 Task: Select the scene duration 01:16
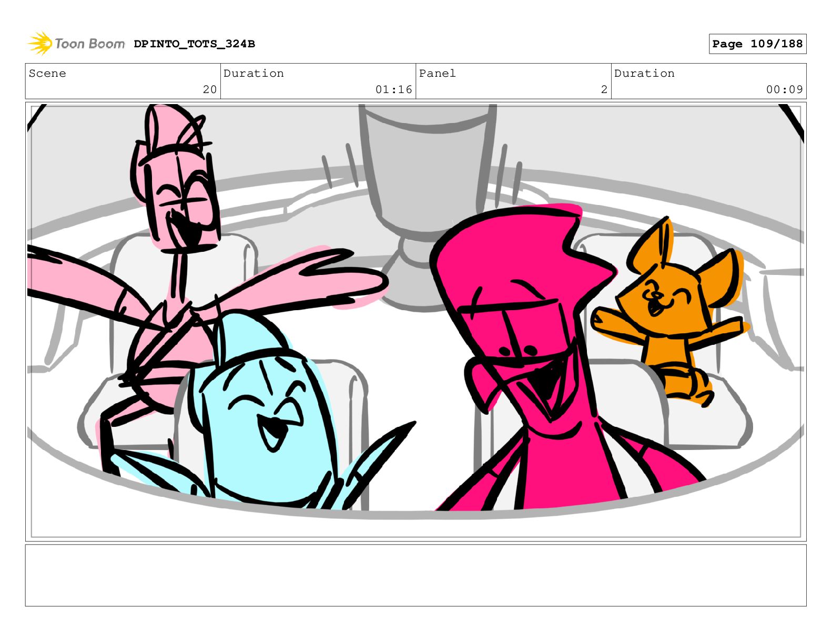coord(394,90)
